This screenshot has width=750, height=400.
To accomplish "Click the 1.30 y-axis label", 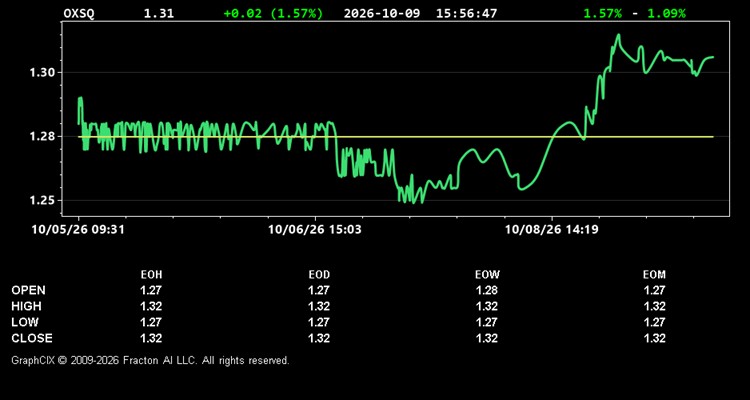I will 43,73.
